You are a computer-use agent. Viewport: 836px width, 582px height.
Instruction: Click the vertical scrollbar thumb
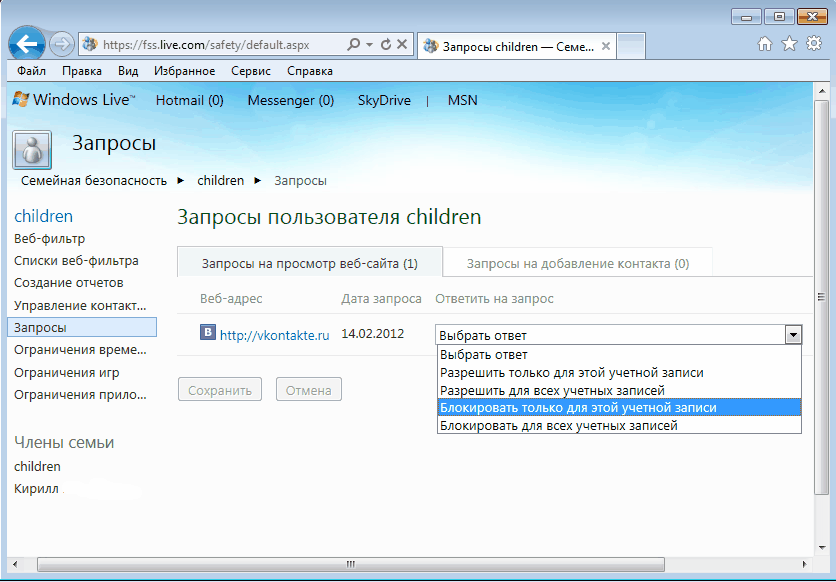pyautogui.click(x=821, y=297)
